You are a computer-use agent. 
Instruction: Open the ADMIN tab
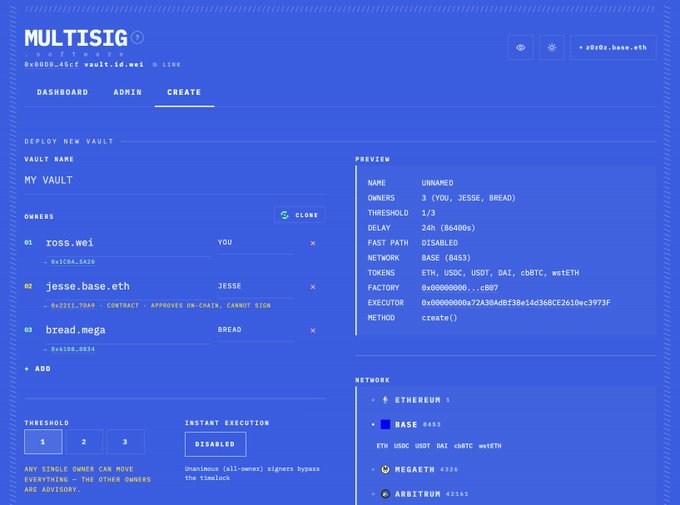point(128,92)
